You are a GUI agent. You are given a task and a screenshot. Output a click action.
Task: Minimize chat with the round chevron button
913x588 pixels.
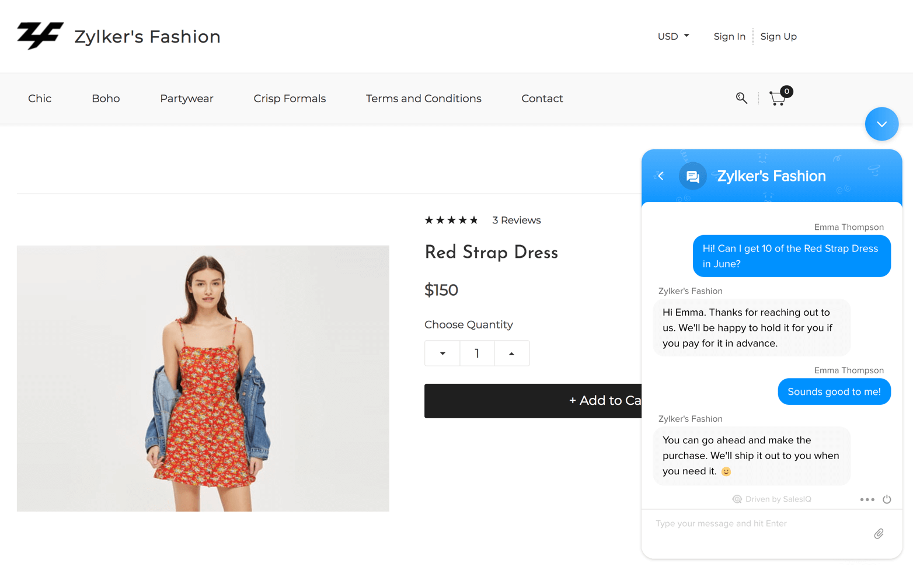point(881,124)
